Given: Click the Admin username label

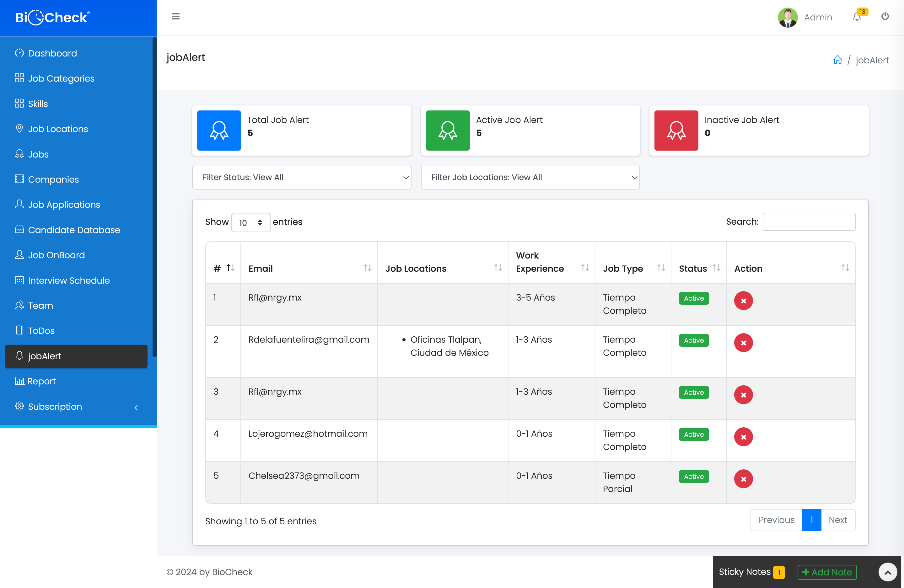Looking at the screenshot, I should (818, 18).
